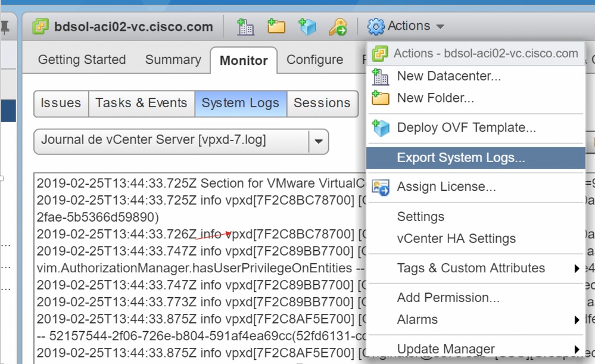Click the New Folder icon in the toolbar
This screenshot has height=364, width=595.
[276, 26]
